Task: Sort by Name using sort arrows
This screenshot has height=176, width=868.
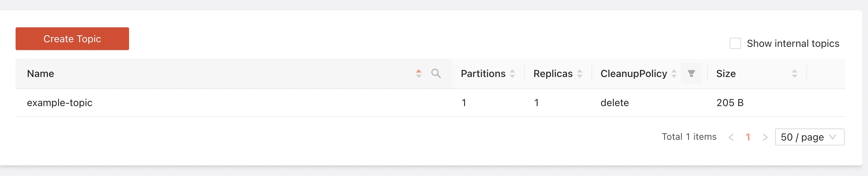Action: pyautogui.click(x=419, y=73)
